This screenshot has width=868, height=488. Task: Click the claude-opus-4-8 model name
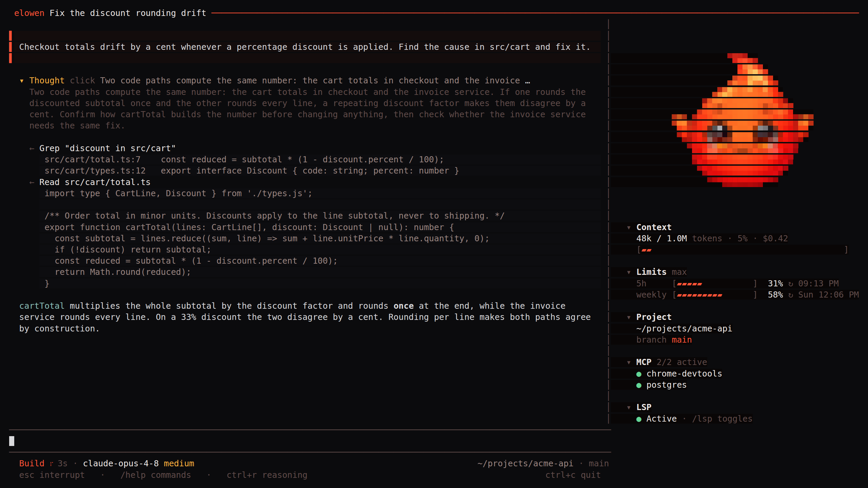pos(121,464)
